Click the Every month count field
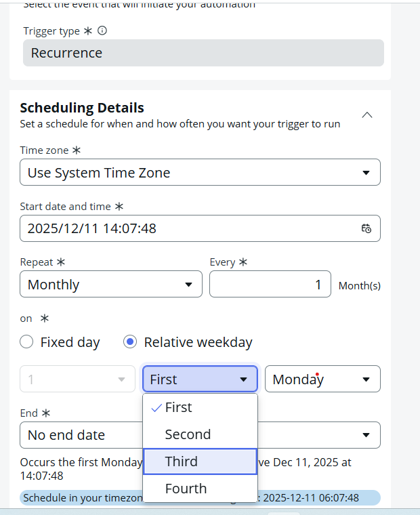 pyautogui.click(x=270, y=285)
